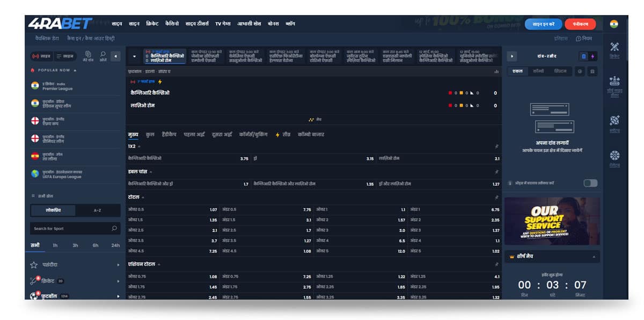644x320 pixels.
Task: Click the Search for Sport input field
Action: pyautogui.click(x=75, y=228)
